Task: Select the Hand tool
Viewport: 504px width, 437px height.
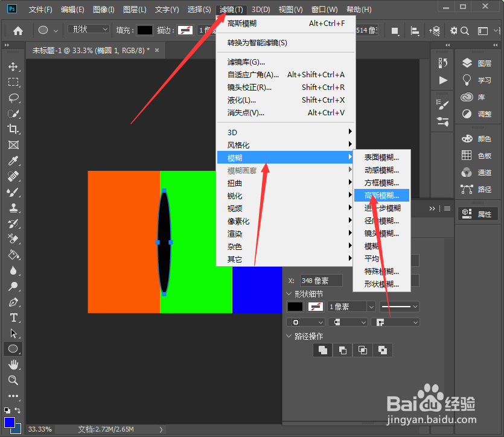Action: (13, 365)
